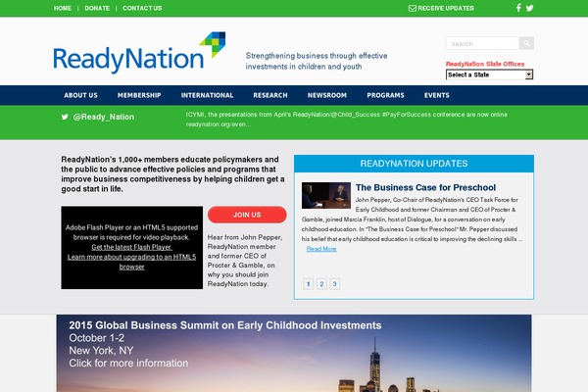Go to Home in the top bar
The width and height of the screenshot is (588, 392).
coord(63,8)
